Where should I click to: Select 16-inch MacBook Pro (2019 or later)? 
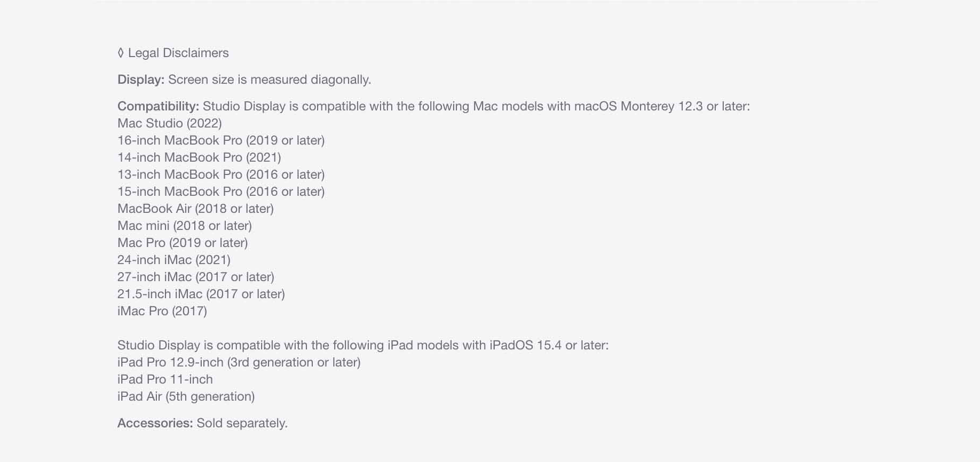[x=221, y=140]
